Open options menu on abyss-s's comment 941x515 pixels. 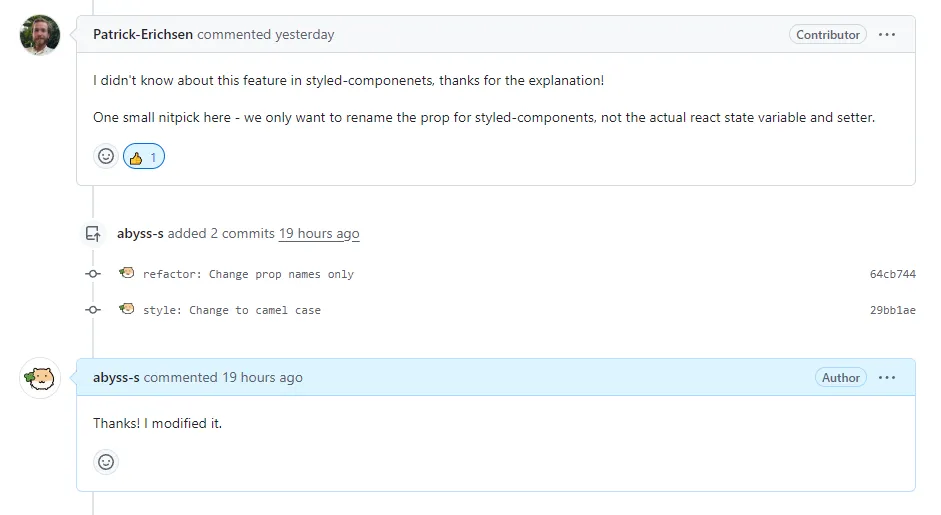click(x=887, y=378)
